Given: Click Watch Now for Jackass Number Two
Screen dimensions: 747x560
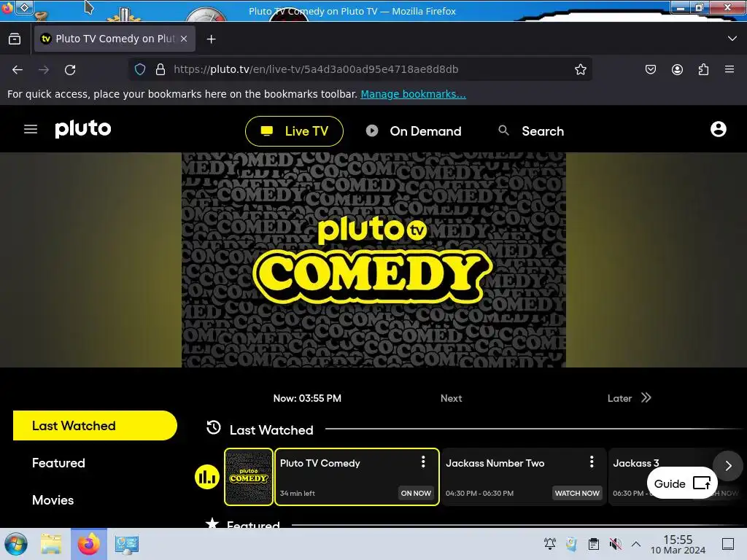Looking at the screenshot, I should (577, 494).
